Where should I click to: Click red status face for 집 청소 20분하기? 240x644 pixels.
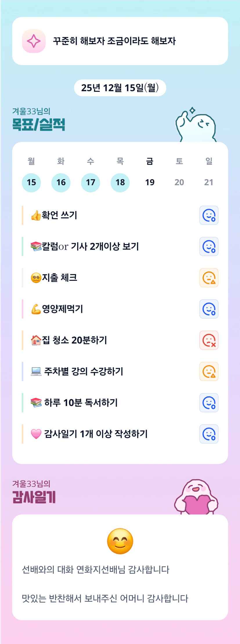[x=209, y=340]
